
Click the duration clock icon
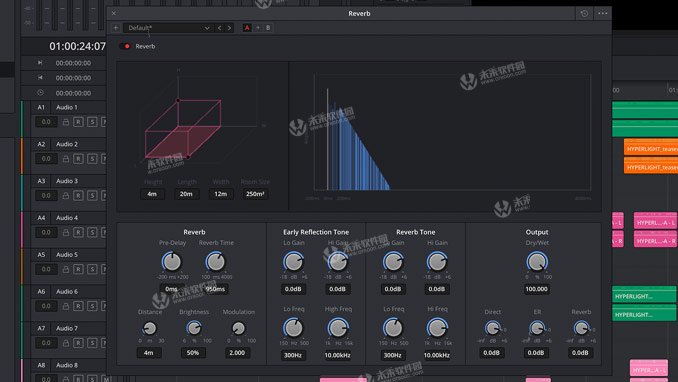[40, 93]
